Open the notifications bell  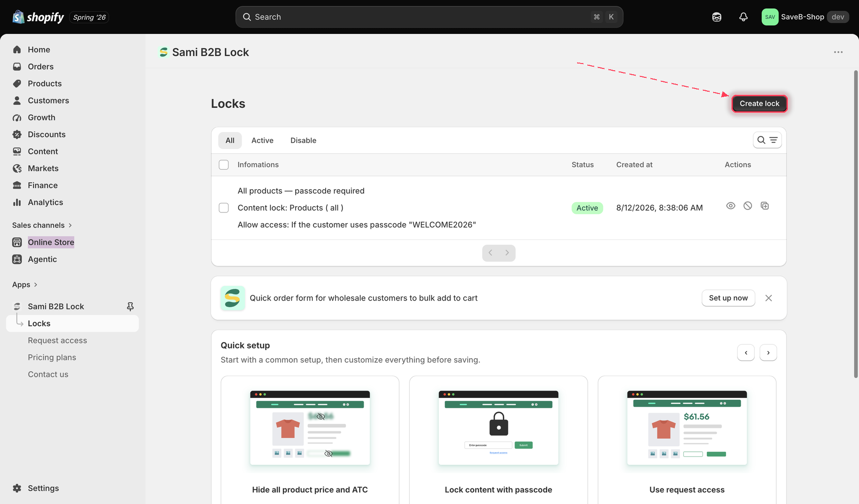(x=743, y=17)
